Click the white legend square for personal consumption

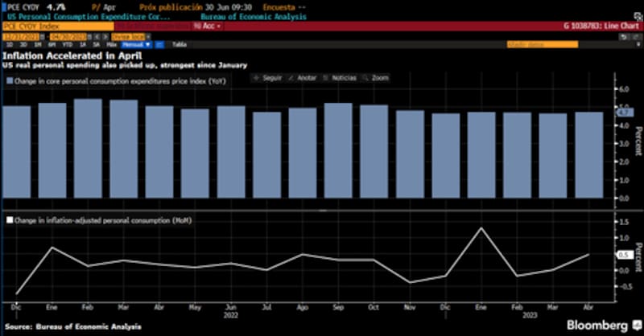pyautogui.click(x=10, y=219)
